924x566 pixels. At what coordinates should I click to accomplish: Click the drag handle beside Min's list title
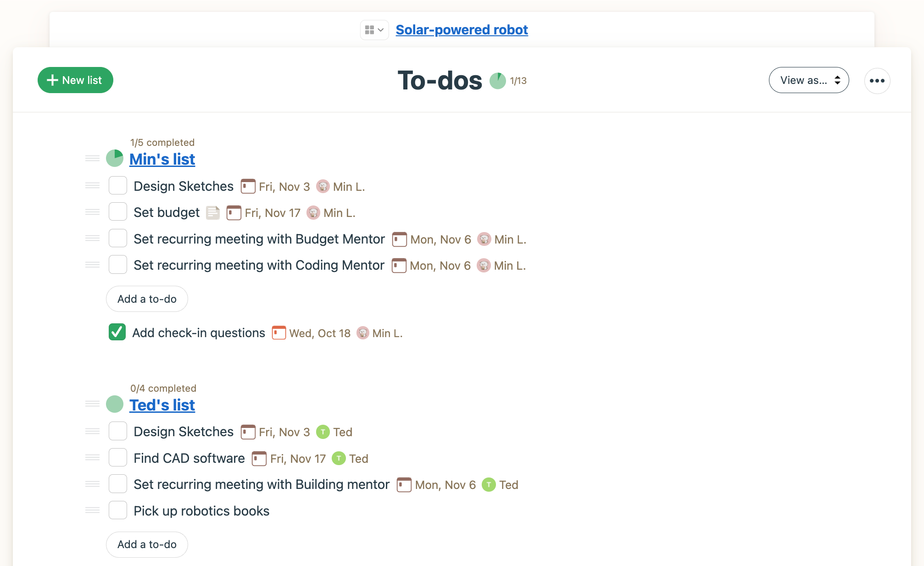coord(92,159)
